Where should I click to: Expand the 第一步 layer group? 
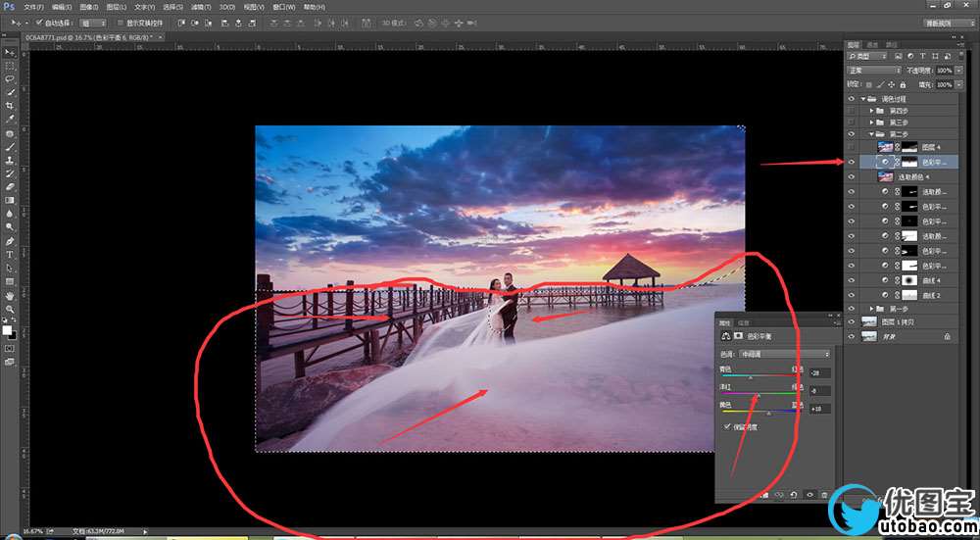(x=872, y=309)
